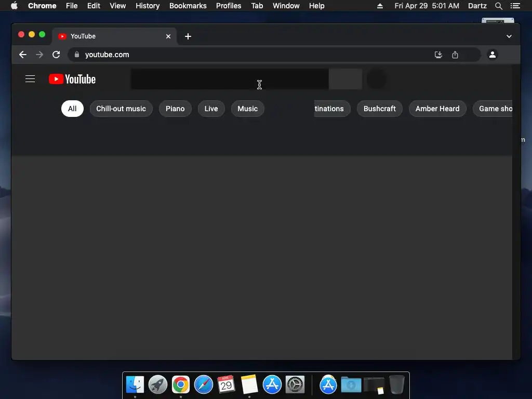The height and width of the screenshot is (399, 532).
Task: Open Calendar in the Dock
Action: [227, 384]
